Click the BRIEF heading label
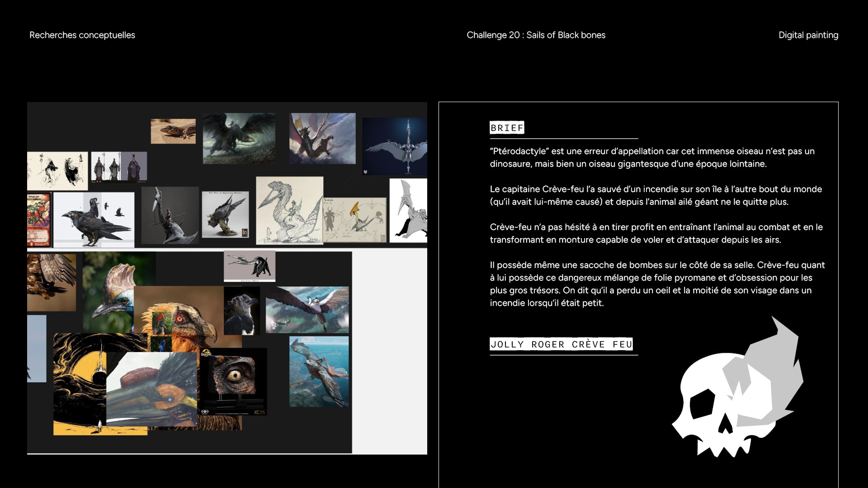The width and height of the screenshot is (868, 488). tap(507, 128)
